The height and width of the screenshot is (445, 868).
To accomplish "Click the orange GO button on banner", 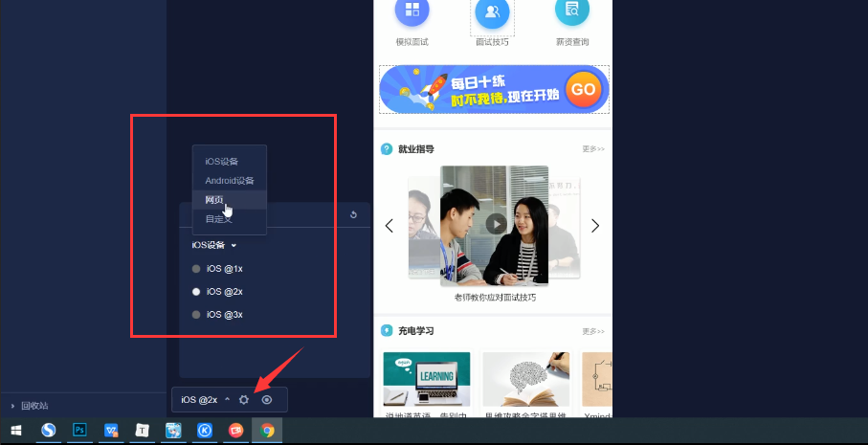I will coord(584,89).
